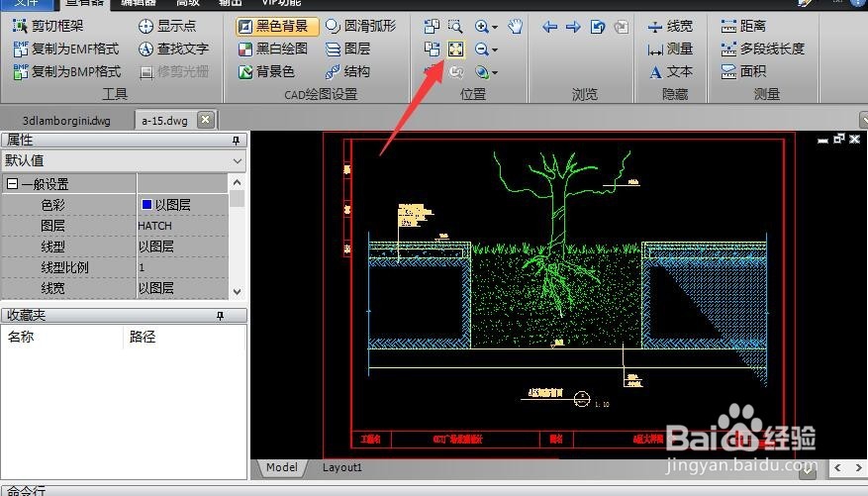
Task: Go back with the left arrow in 浏览
Action: (549, 26)
